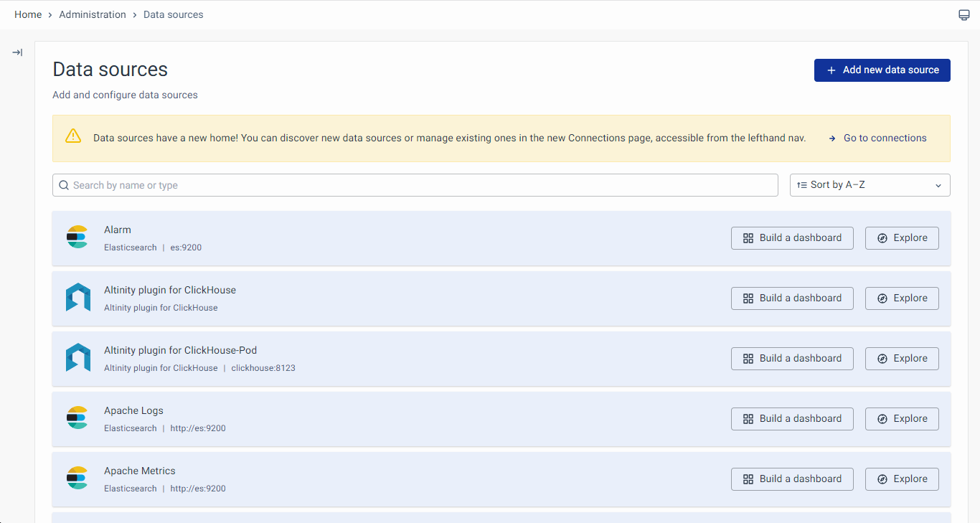This screenshot has height=523, width=980.
Task: Explore the Alarm data source
Action: [902, 238]
